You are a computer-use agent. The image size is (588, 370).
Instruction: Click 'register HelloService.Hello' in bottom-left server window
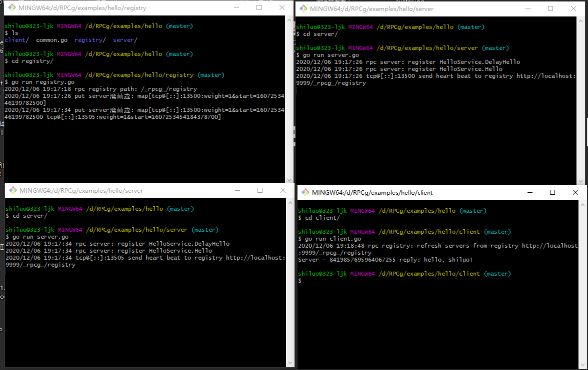pos(164,251)
